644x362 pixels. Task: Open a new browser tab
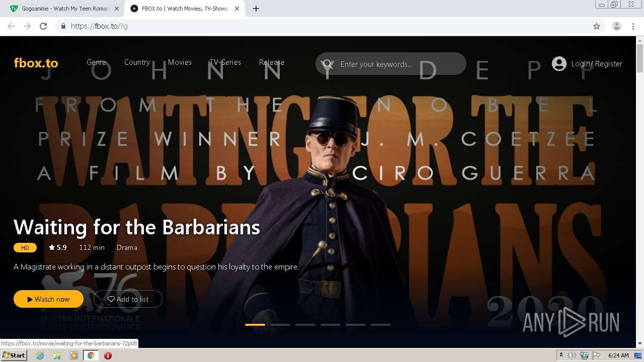pos(256,9)
